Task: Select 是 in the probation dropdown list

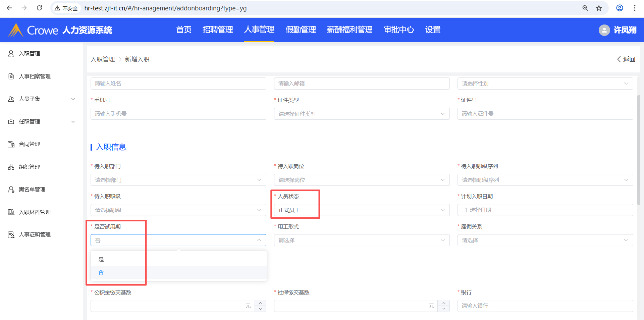Action: tap(101, 259)
